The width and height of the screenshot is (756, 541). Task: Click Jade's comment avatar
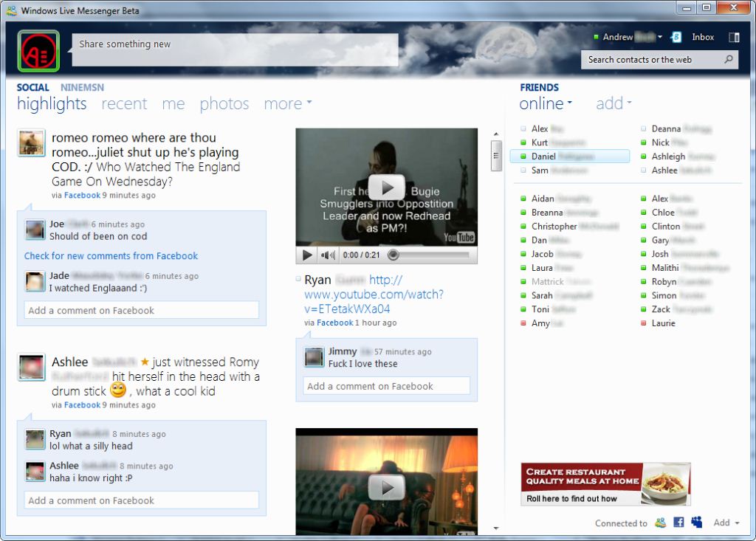pos(35,281)
